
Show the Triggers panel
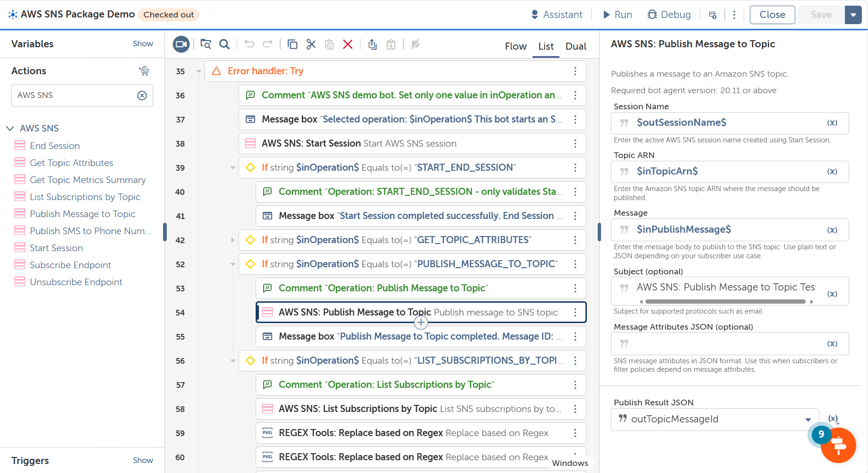point(143,460)
